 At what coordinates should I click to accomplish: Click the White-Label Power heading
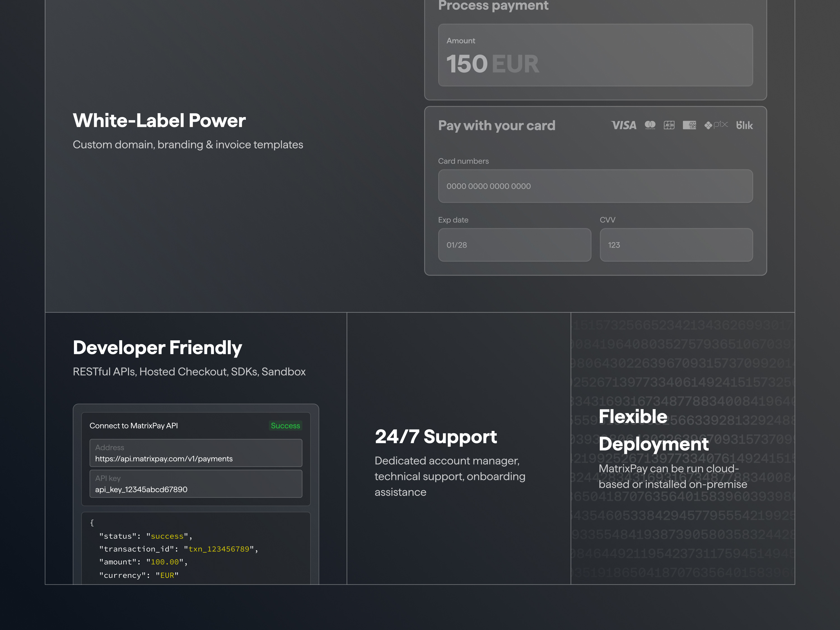[x=159, y=121]
